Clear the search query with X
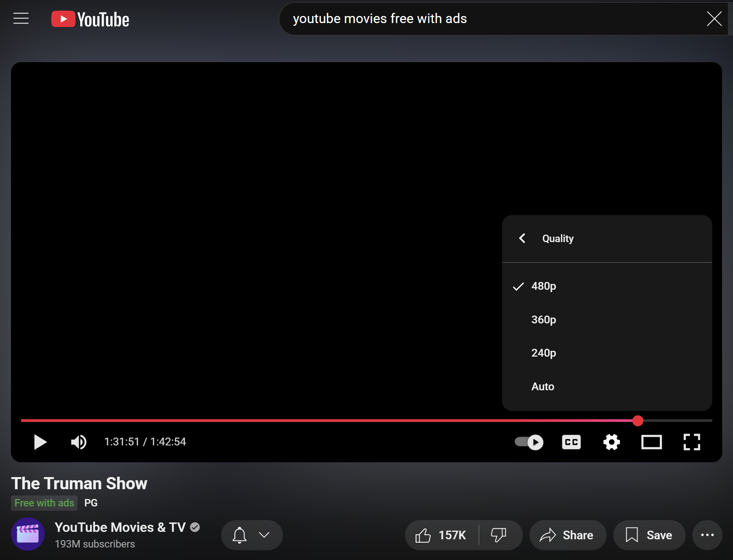 coord(714,19)
